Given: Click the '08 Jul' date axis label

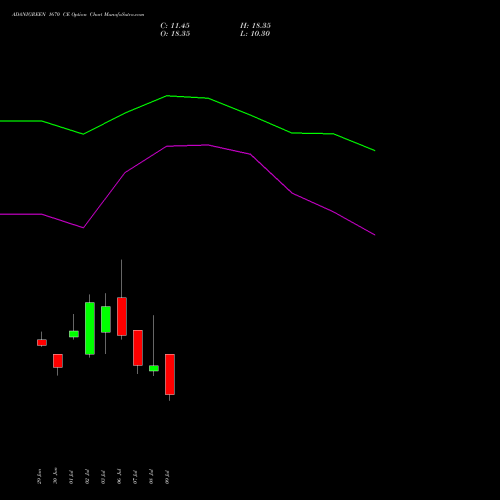Looking at the screenshot, I should (151, 477).
